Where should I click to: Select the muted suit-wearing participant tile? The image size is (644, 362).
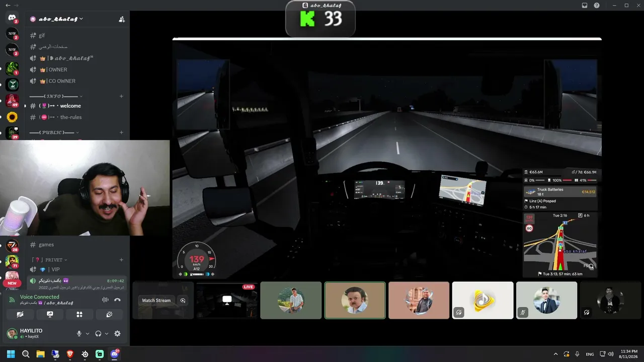547,300
